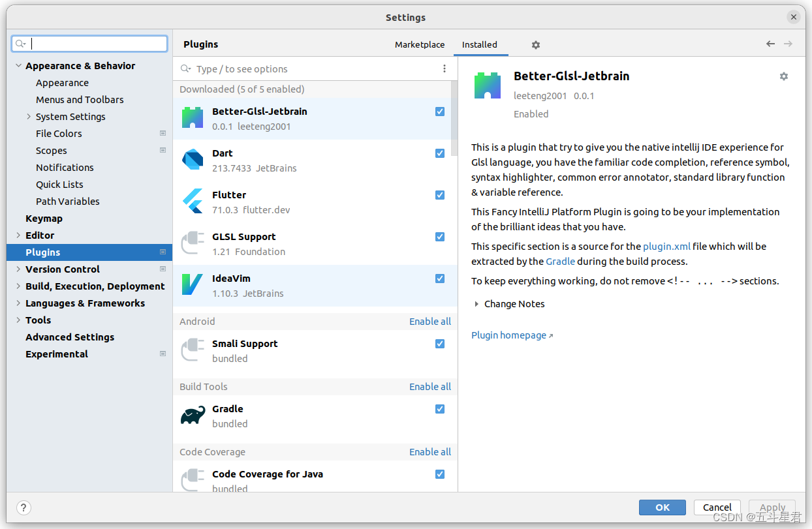
Task: Uncheck the Gradle plugin checkbox
Action: [x=440, y=409]
